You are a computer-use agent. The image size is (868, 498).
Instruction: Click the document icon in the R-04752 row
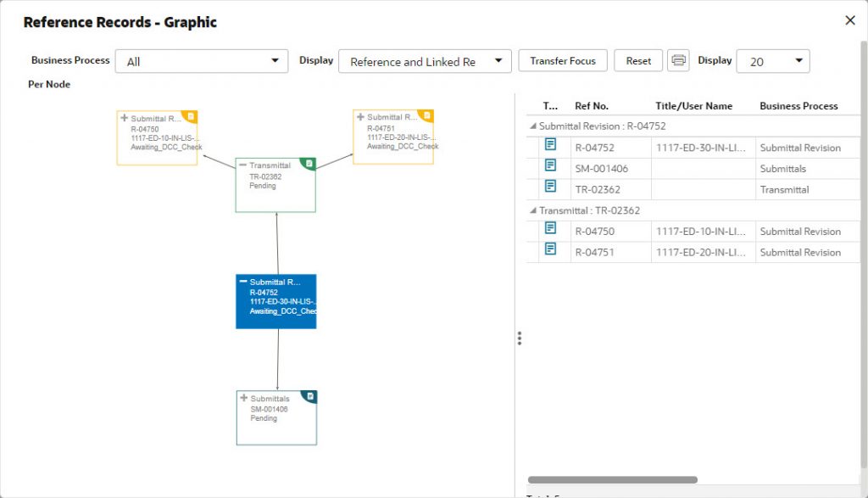pyautogui.click(x=551, y=145)
